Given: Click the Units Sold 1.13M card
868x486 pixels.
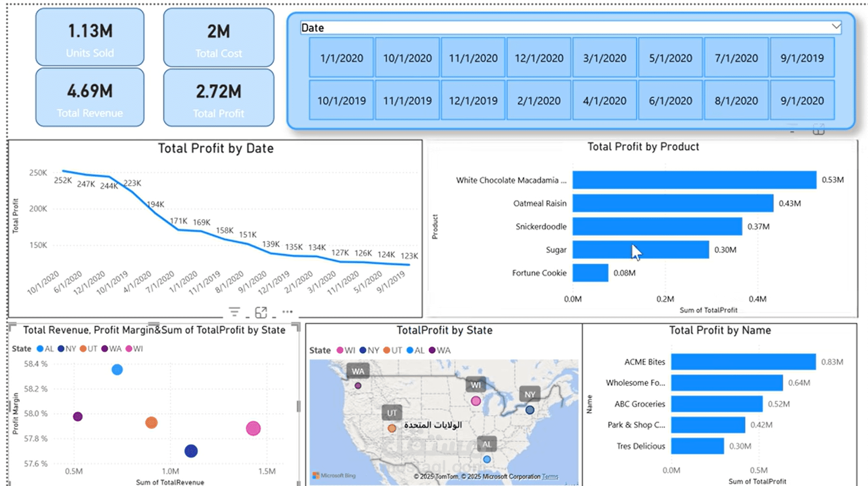Looking at the screenshot, I should (x=90, y=37).
